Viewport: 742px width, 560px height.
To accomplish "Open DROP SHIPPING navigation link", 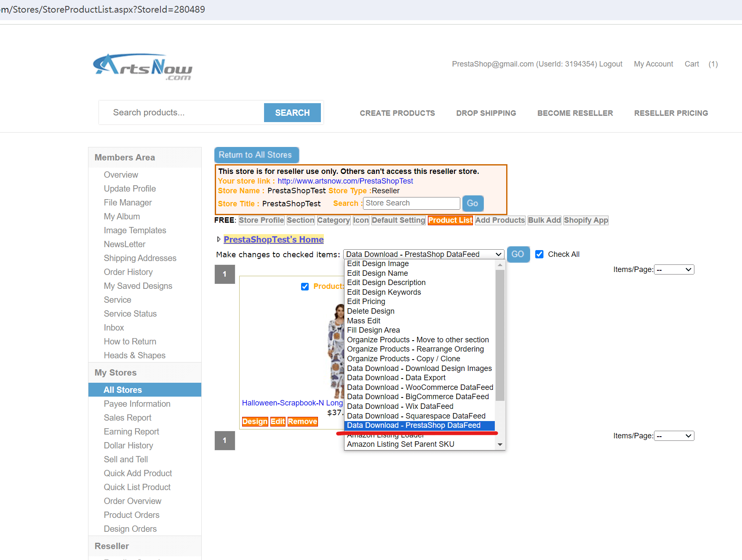I will 486,113.
